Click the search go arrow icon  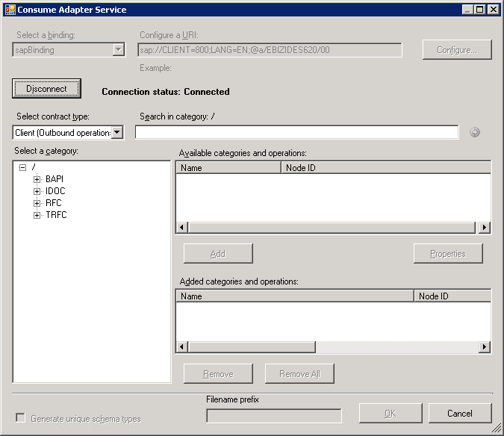coord(475,132)
